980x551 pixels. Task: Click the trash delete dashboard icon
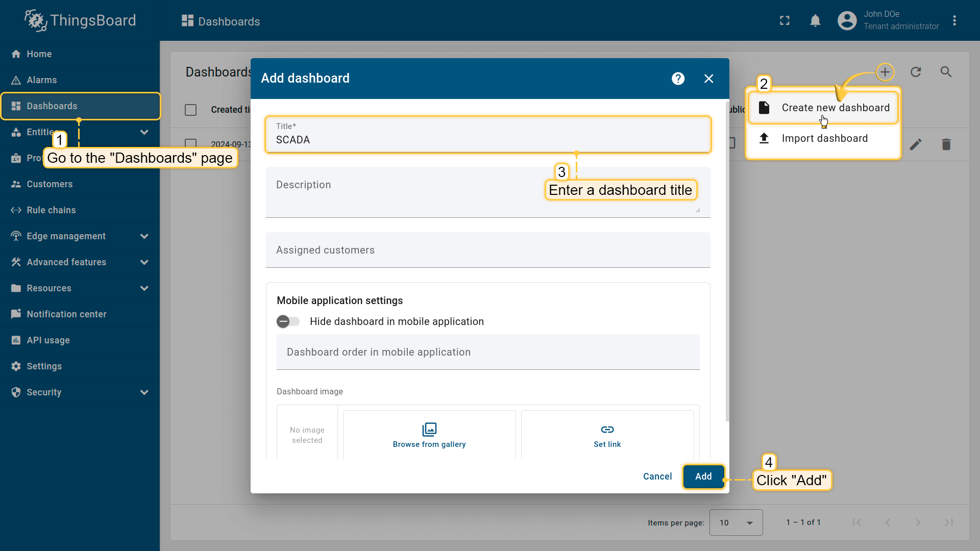(946, 144)
